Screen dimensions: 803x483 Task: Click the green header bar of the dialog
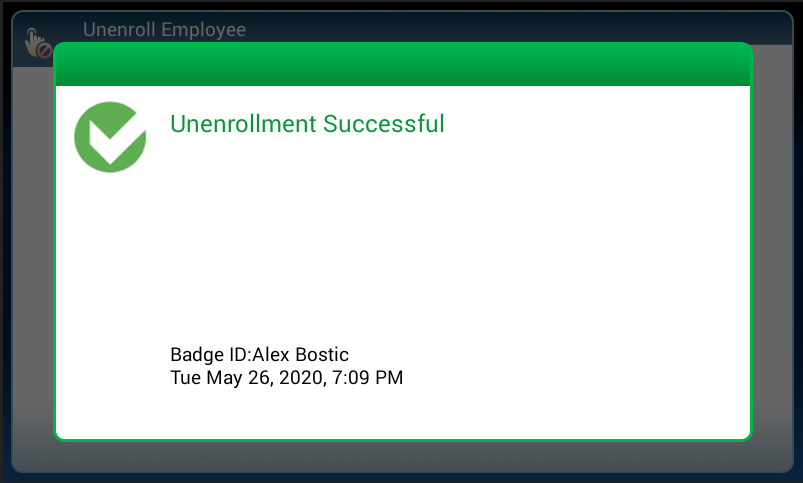tap(402, 65)
